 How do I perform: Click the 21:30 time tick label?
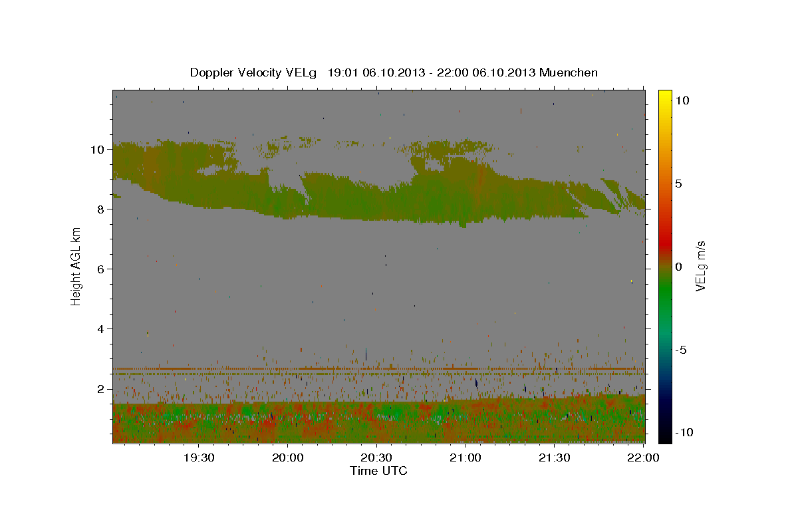[554, 458]
